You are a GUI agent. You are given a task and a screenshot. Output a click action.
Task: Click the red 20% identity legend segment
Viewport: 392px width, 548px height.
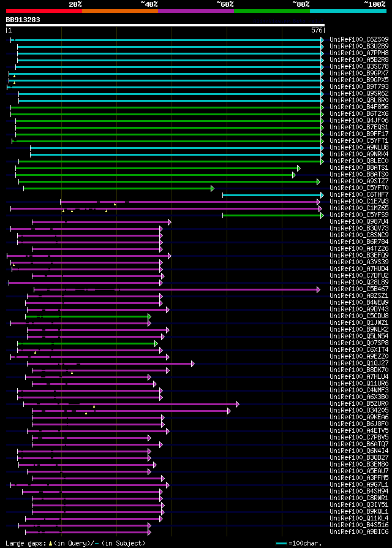click(44, 11)
